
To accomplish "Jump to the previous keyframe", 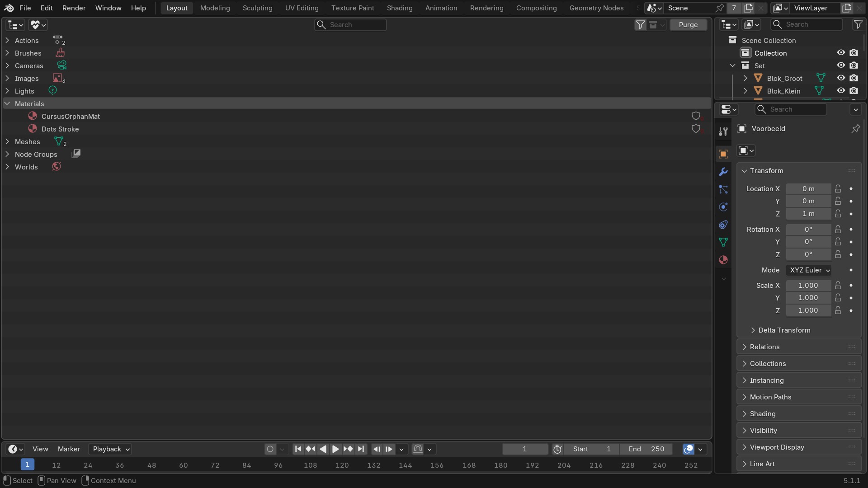I will (311, 449).
